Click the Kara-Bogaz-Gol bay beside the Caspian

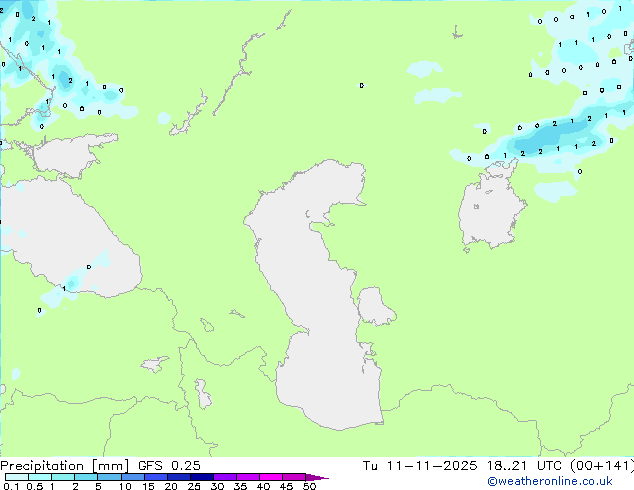(x=375, y=306)
